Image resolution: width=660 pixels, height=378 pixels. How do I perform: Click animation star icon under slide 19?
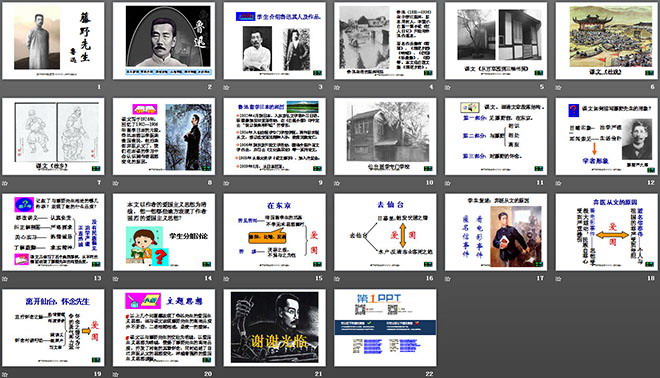5,374
